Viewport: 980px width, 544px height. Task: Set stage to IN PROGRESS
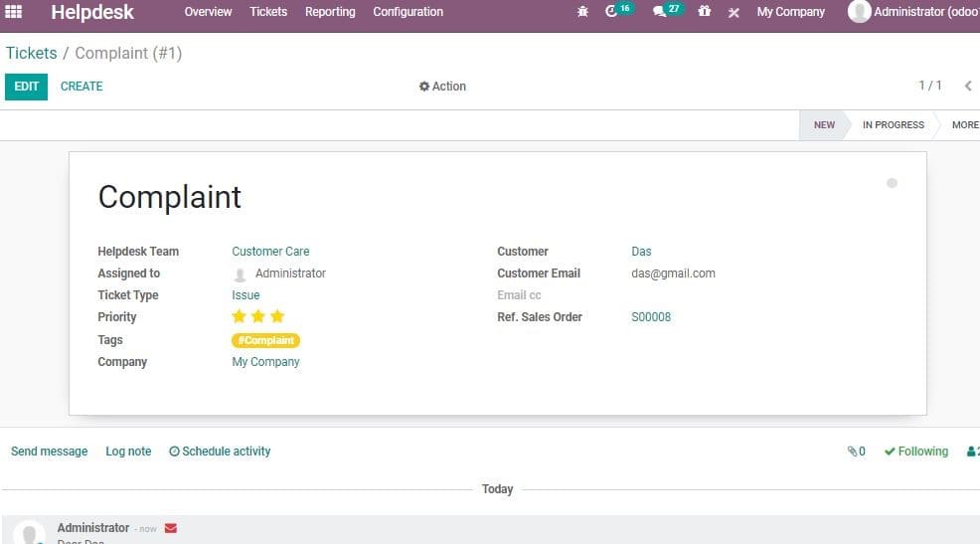(x=893, y=125)
